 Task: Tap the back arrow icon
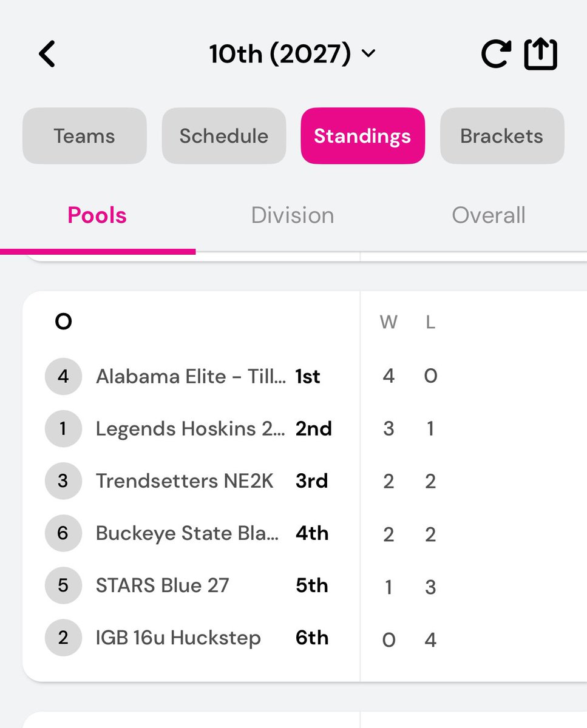[x=47, y=54]
